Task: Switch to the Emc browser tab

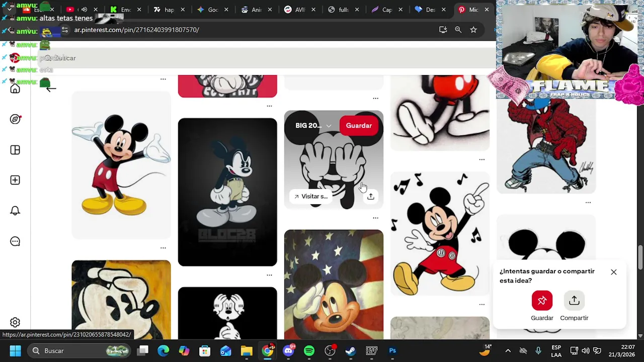Action: pos(126,10)
